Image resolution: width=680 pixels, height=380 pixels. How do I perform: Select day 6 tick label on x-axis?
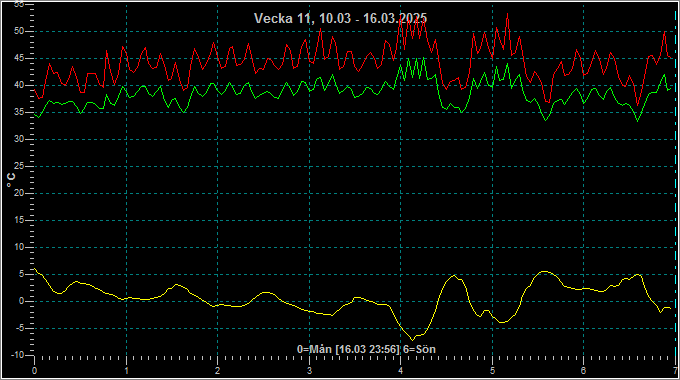[583, 371]
